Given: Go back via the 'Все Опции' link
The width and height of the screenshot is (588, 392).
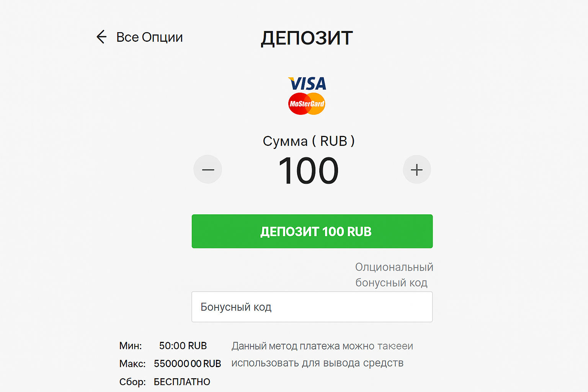Looking at the screenshot, I should tap(149, 37).
